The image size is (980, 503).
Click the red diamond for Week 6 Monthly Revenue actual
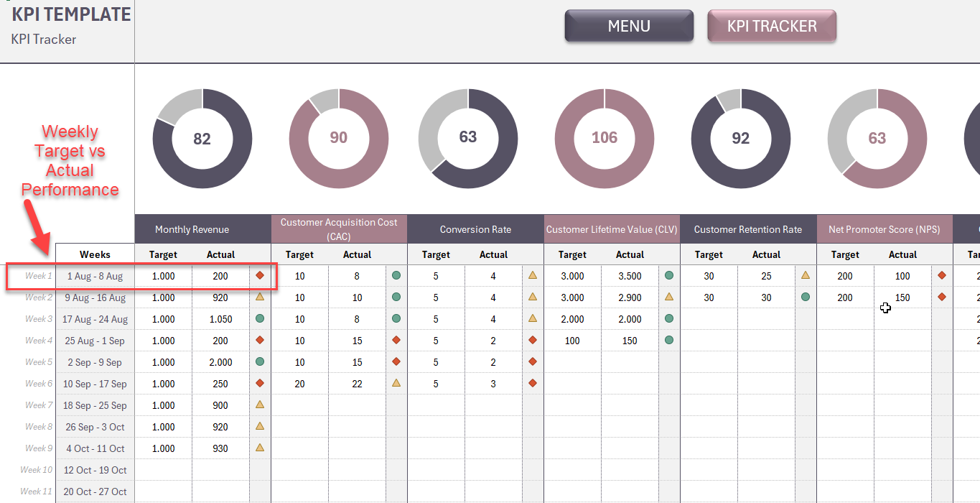259,383
